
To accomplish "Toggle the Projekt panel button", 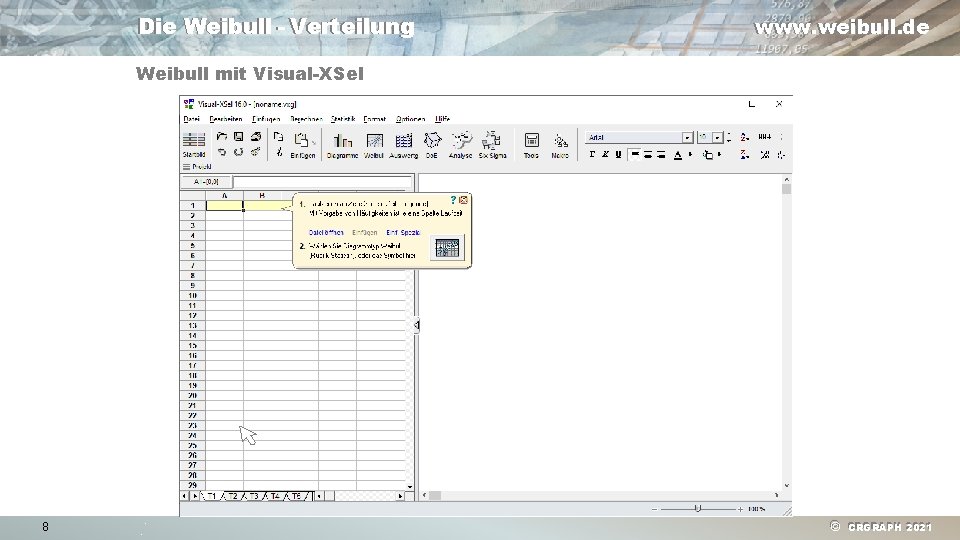I will coord(197,167).
